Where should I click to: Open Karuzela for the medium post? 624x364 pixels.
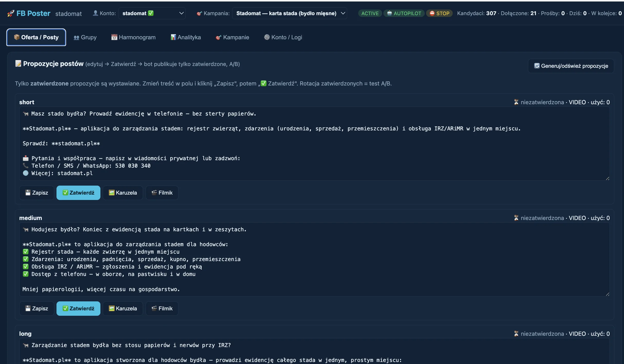coord(123,309)
